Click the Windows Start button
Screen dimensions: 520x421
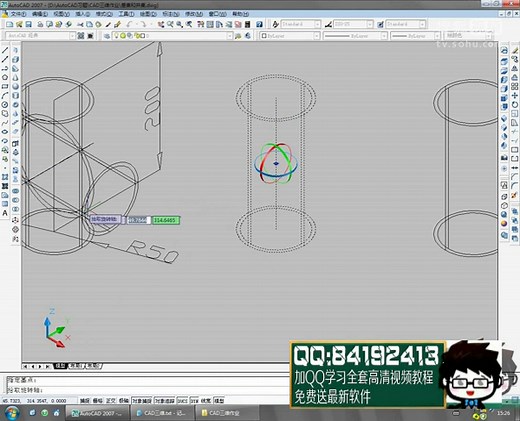pos(12,413)
